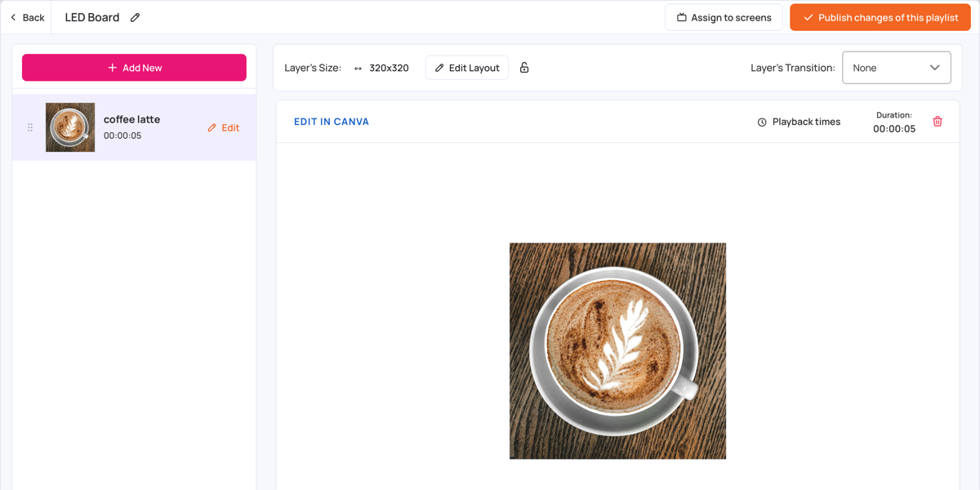Click the LED Board playlist title
The height and width of the screenshot is (490, 980).
(x=92, y=17)
